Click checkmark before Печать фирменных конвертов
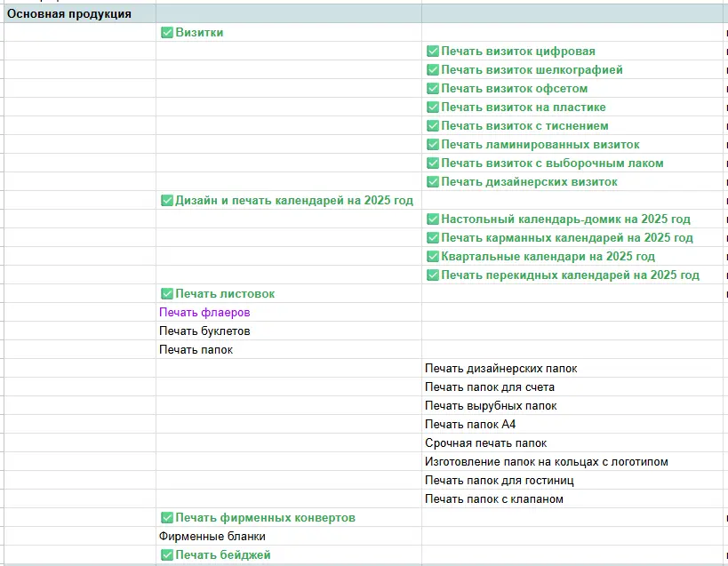The image size is (728, 566). pos(166,518)
